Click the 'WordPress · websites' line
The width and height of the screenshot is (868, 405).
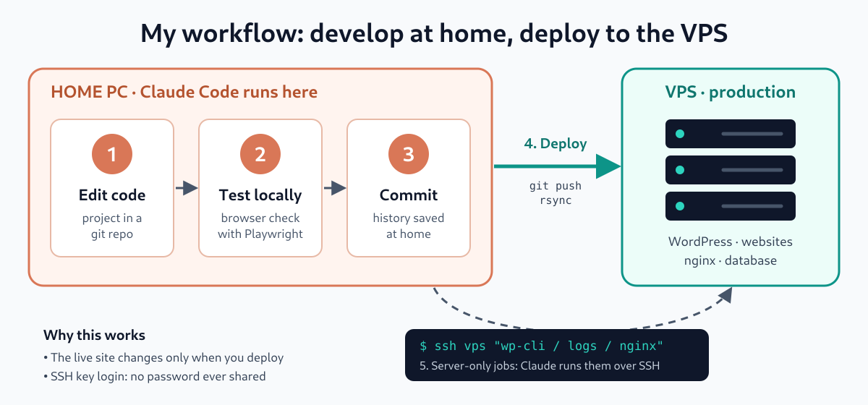click(x=731, y=242)
